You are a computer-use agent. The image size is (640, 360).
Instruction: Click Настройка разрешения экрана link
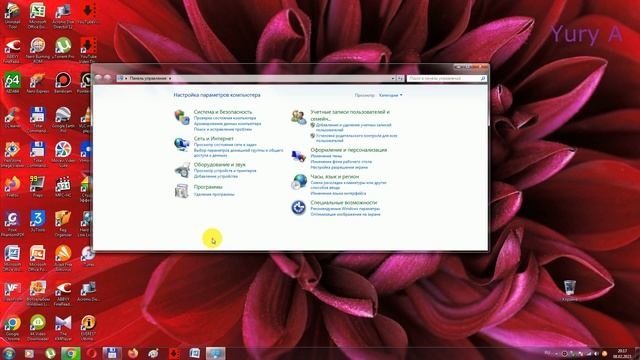pos(339,167)
